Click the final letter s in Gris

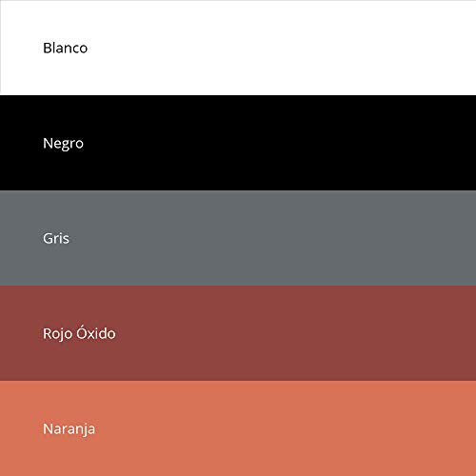[66, 240]
